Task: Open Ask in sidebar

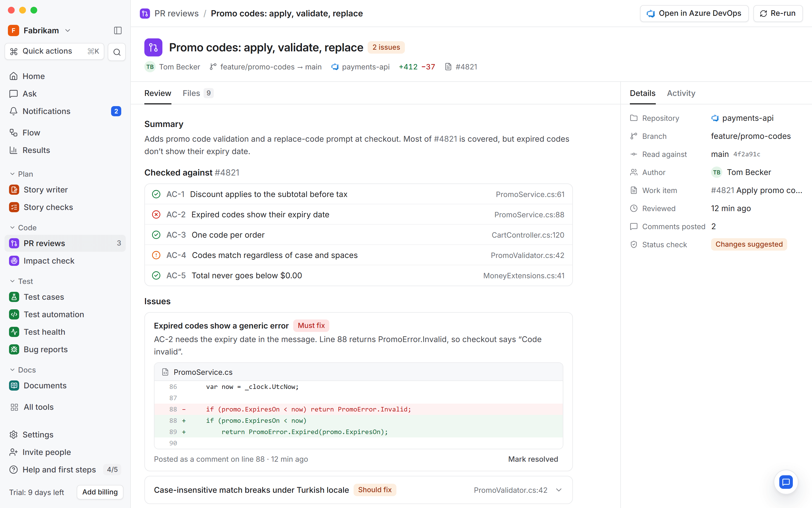Action: pyautogui.click(x=65, y=94)
